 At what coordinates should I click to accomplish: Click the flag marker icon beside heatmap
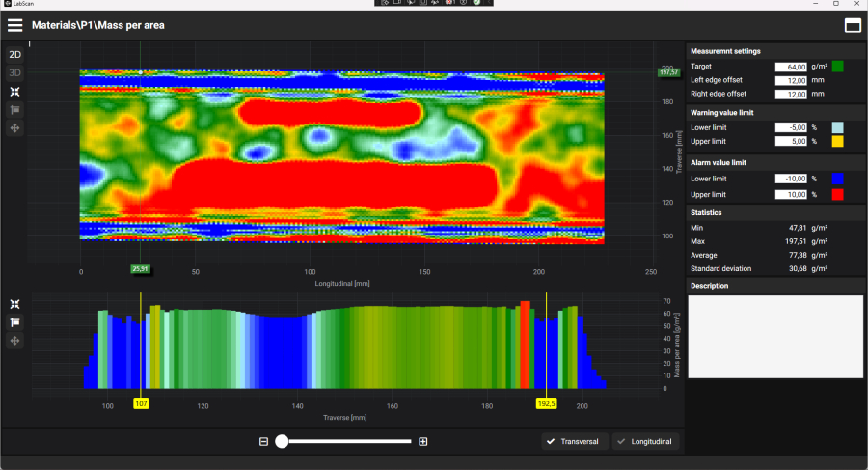click(x=15, y=110)
